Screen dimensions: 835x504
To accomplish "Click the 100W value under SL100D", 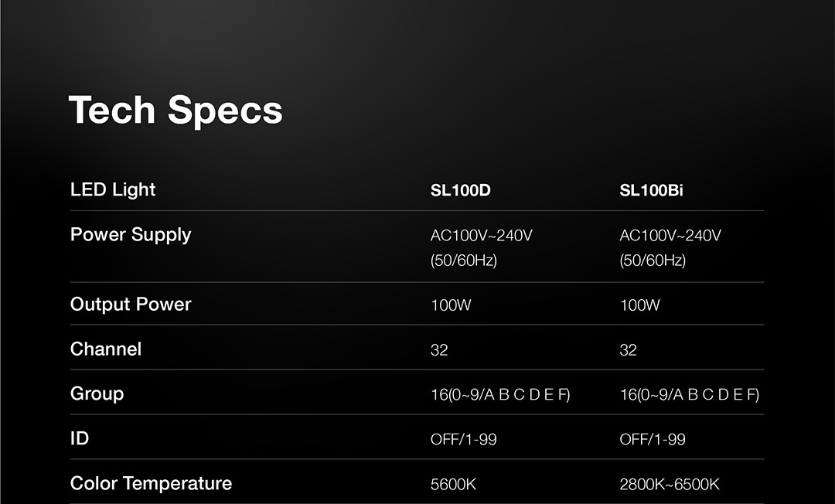I will point(451,305).
